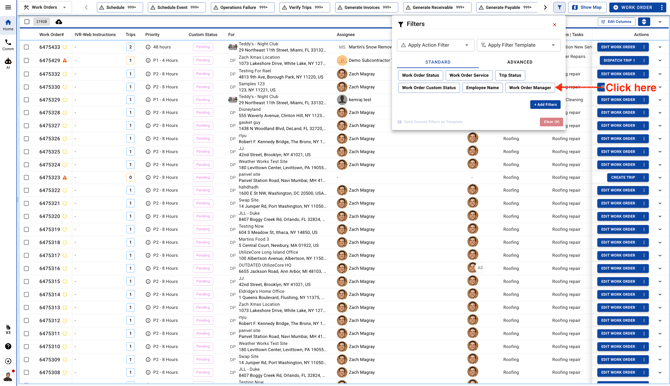The width and height of the screenshot is (670, 386).
Task: Expand row details for order 6475433
Action: [660, 47]
